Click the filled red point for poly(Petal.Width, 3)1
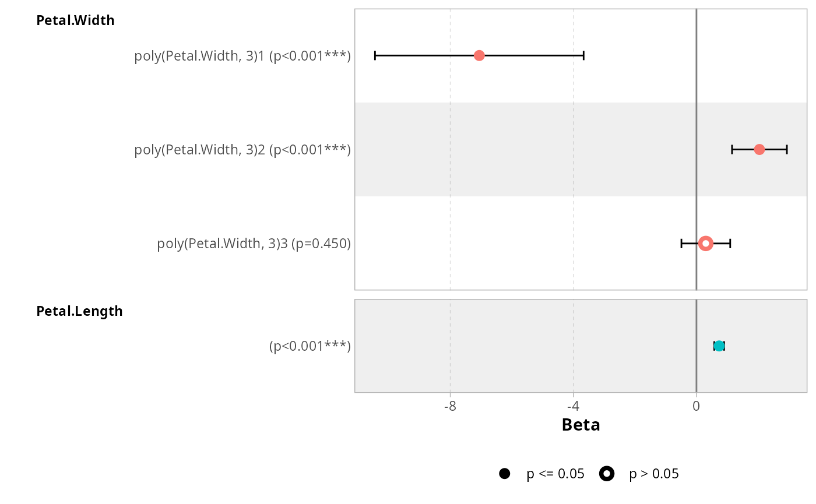 pos(479,55)
